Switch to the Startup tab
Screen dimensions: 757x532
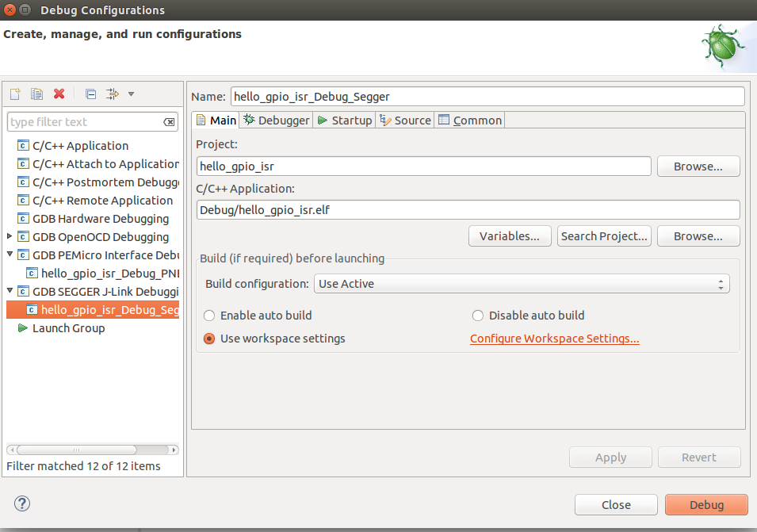[344, 121]
